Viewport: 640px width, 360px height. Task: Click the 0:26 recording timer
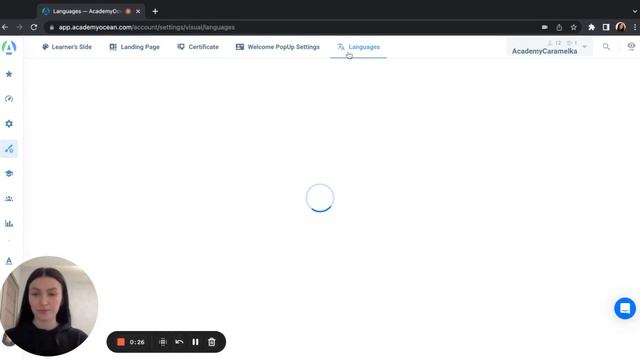tap(137, 342)
